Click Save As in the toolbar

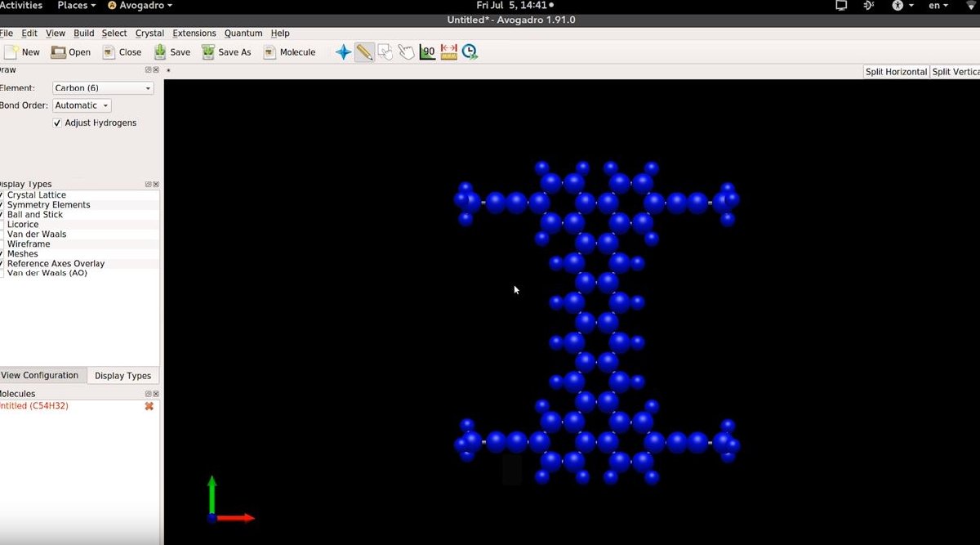click(x=227, y=52)
